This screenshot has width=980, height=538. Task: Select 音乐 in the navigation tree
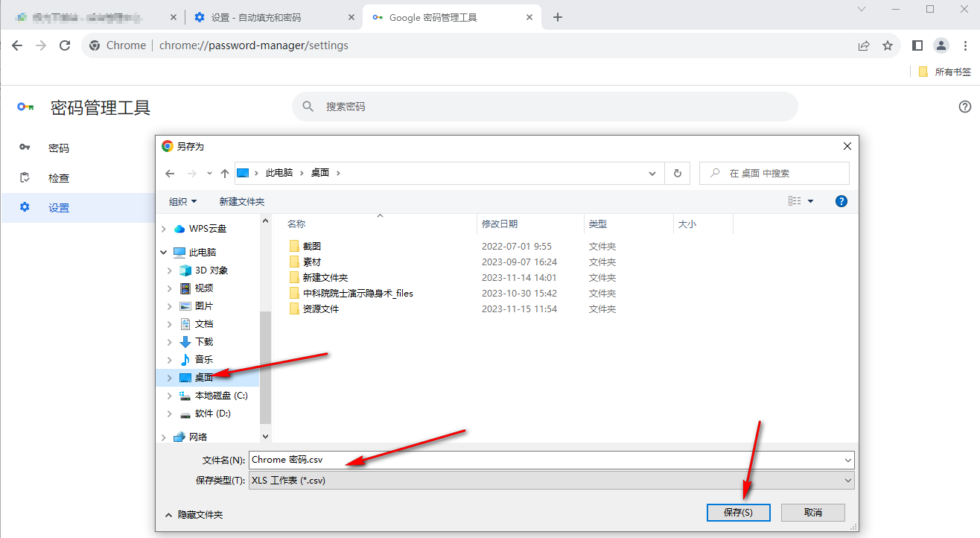coord(204,360)
